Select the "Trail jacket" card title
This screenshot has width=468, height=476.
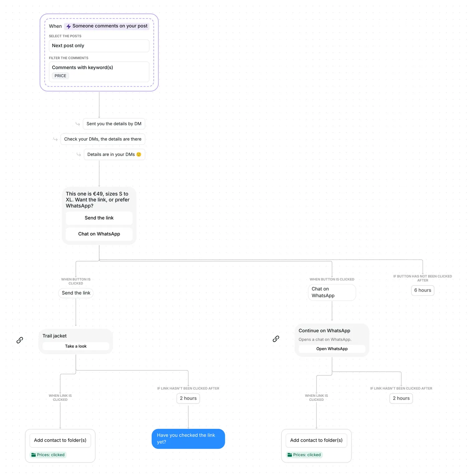pyautogui.click(x=54, y=336)
